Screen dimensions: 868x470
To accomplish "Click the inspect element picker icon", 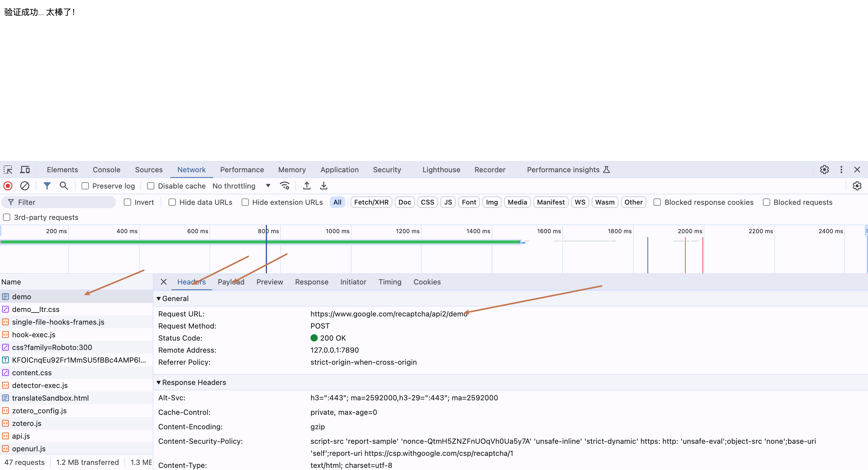I will click(x=8, y=170).
